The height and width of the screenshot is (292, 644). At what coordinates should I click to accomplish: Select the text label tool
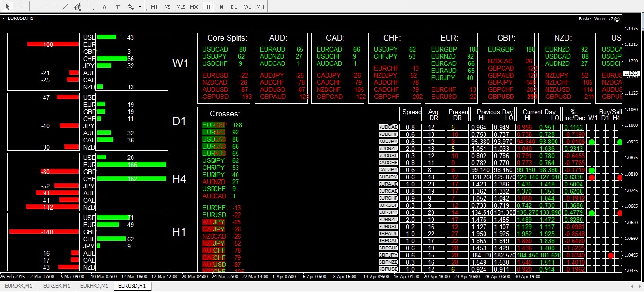click(x=118, y=7)
